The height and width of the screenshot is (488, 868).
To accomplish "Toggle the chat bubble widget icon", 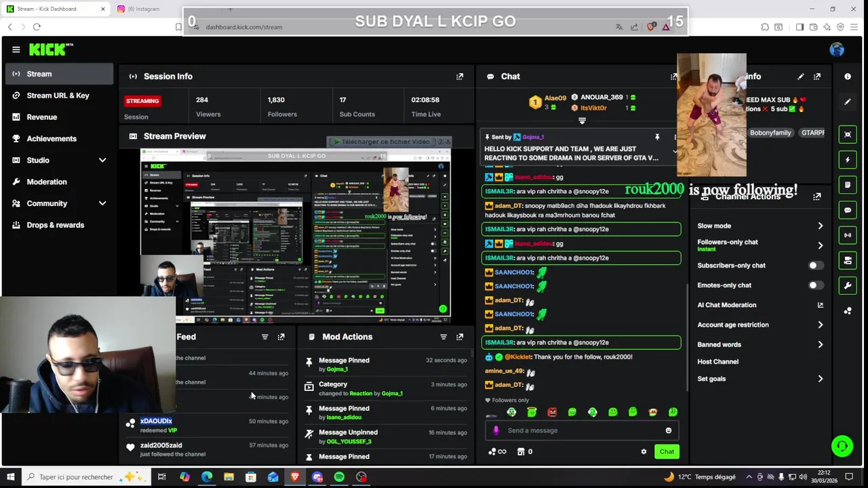I will tap(848, 210).
